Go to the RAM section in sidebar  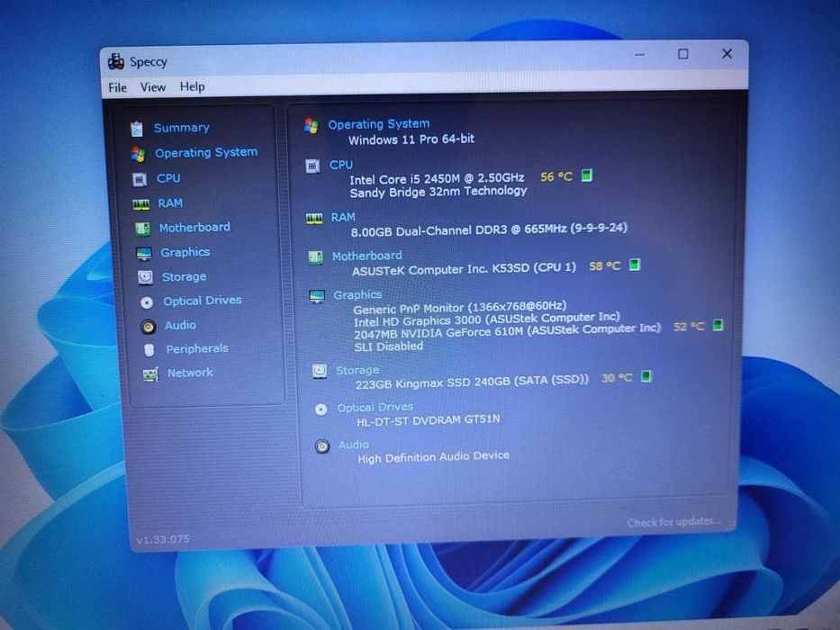170,203
